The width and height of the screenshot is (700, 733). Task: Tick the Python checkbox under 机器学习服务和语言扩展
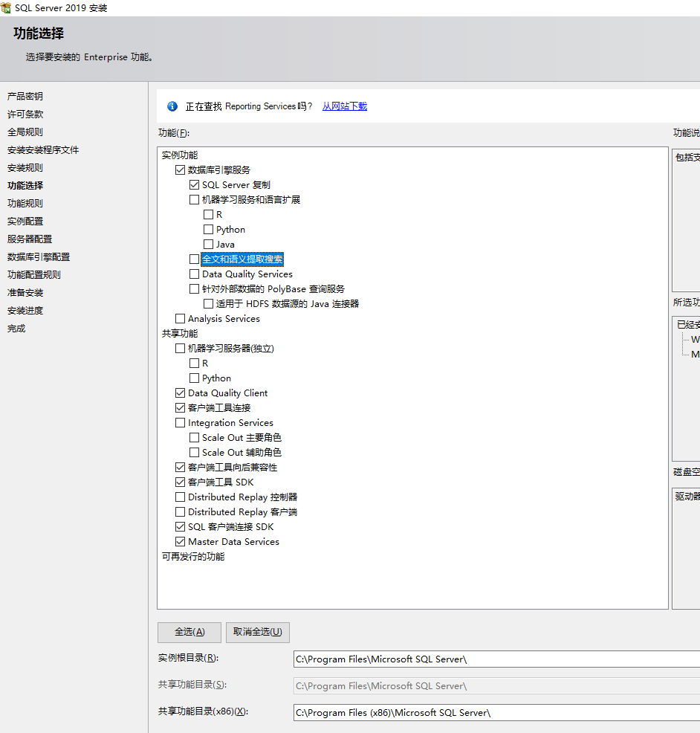pyautogui.click(x=208, y=230)
